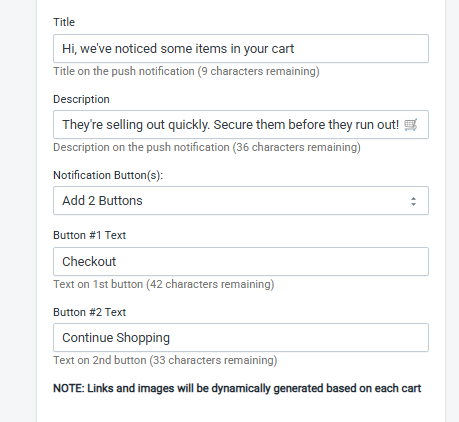Click the Text on 1st button hint
Viewport: 459px width, 422px height.
click(x=164, y=284)
